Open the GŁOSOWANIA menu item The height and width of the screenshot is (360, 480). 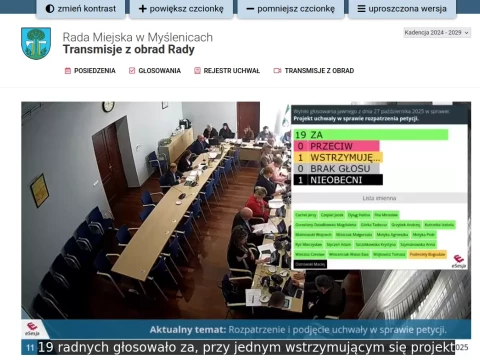155,71
